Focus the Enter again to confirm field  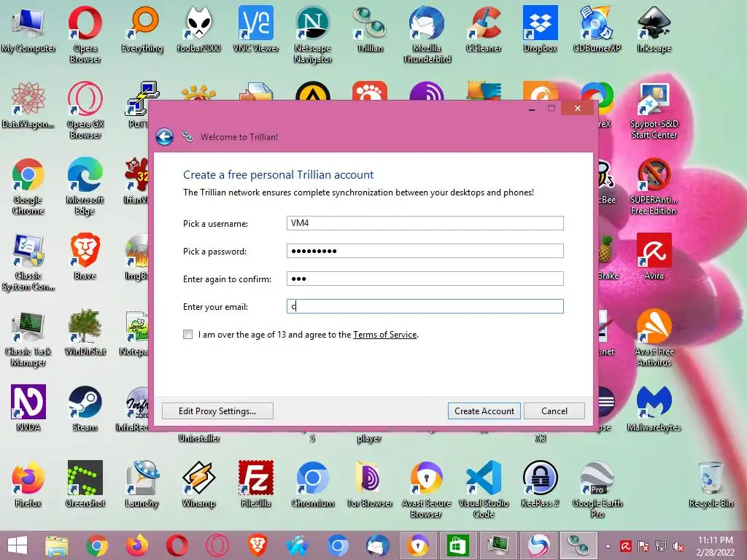425,279
